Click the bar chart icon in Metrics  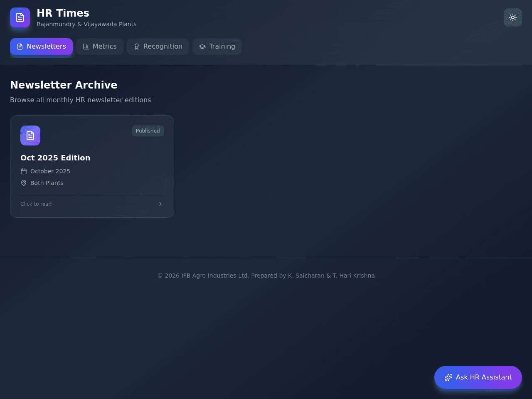pyautogui.click(x=86, y=47)
